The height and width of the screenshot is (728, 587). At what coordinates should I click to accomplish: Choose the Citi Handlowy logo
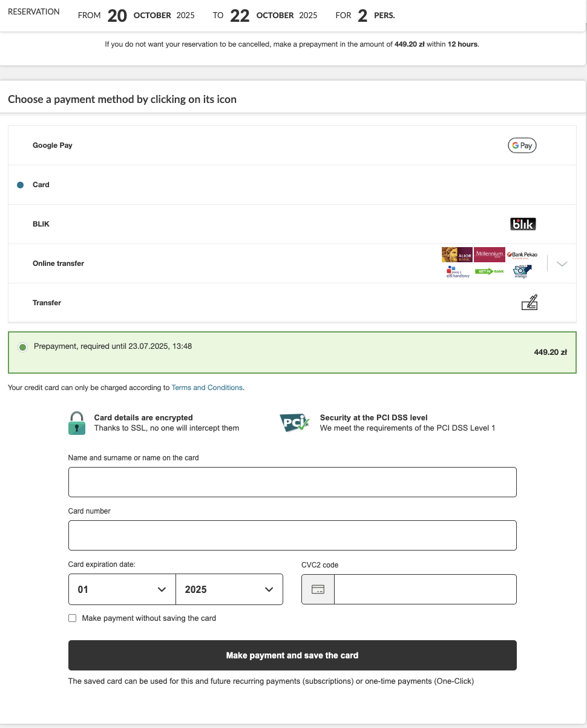(457, 272)
